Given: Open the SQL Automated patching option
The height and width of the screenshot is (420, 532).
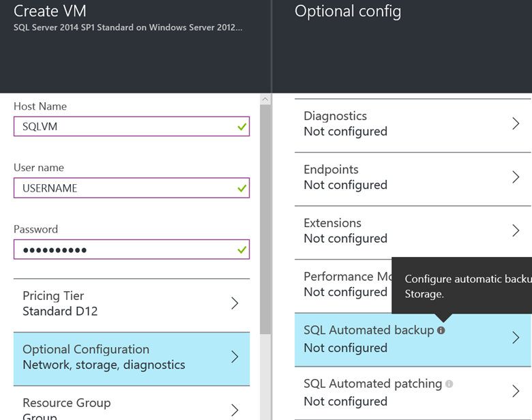Looking at the screenshot, I should [x=413, y=393].
